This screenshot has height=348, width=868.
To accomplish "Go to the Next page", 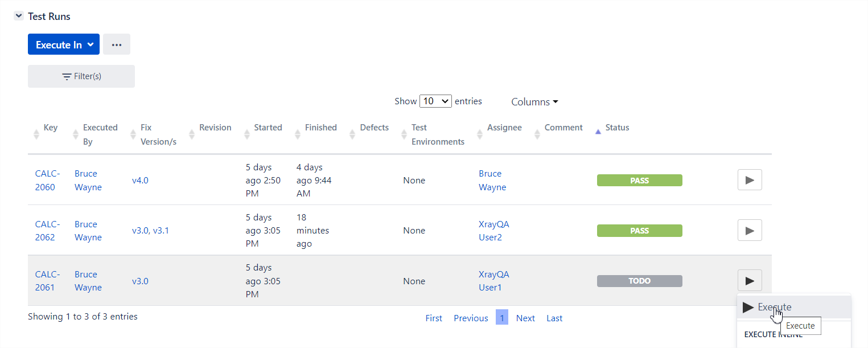I will pyautogui.click(x=525, y=318).
